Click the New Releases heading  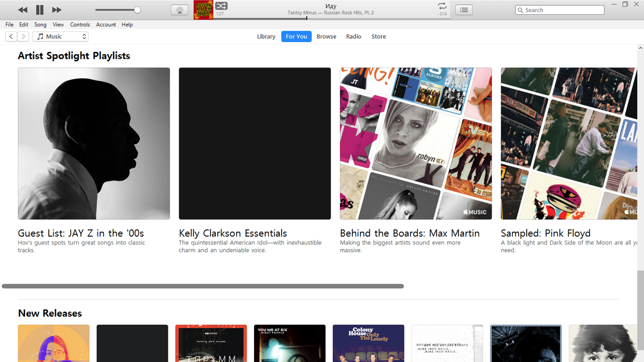pos(50,313)
